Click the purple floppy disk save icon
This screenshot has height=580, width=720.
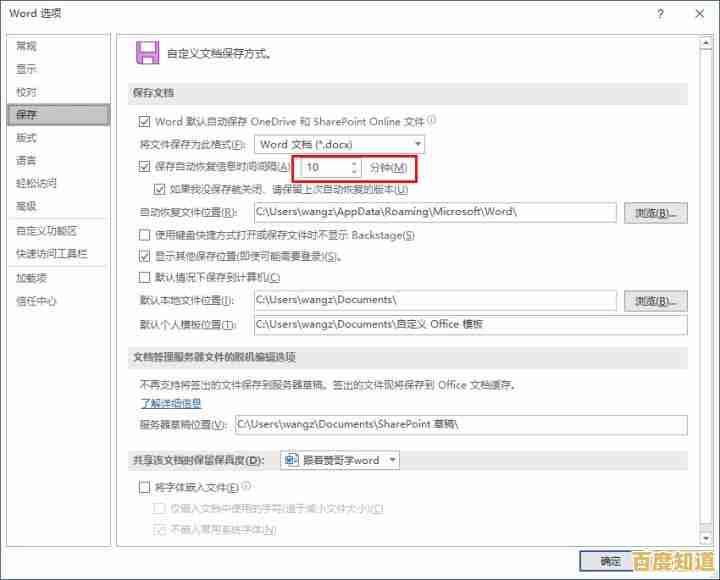(x=147, y=52)
